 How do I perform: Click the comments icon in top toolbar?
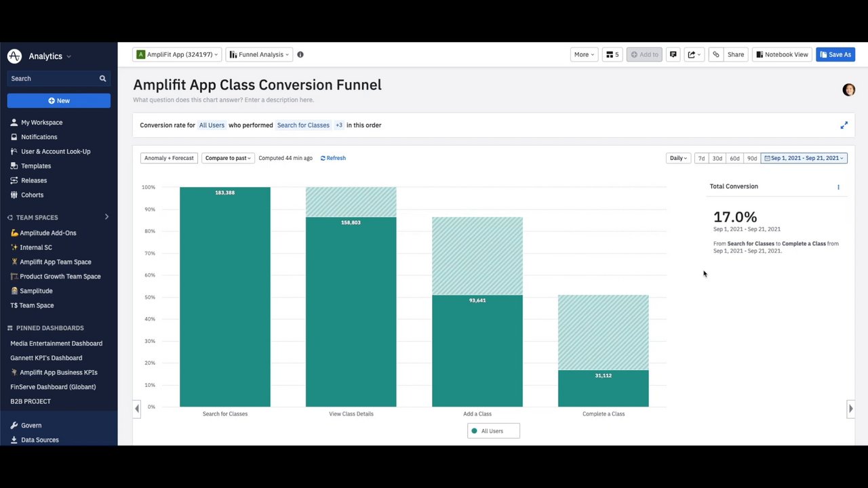[x=673, y=55]
